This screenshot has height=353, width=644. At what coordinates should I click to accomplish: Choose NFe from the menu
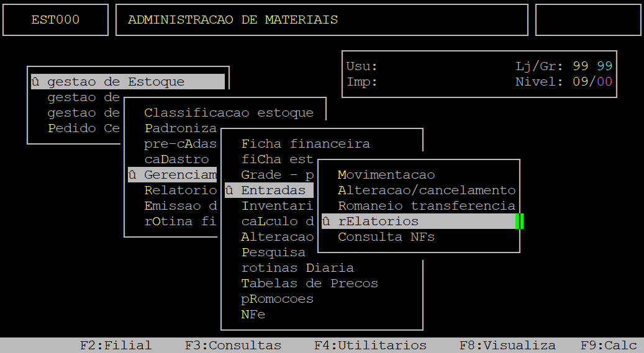click(253, 315)
